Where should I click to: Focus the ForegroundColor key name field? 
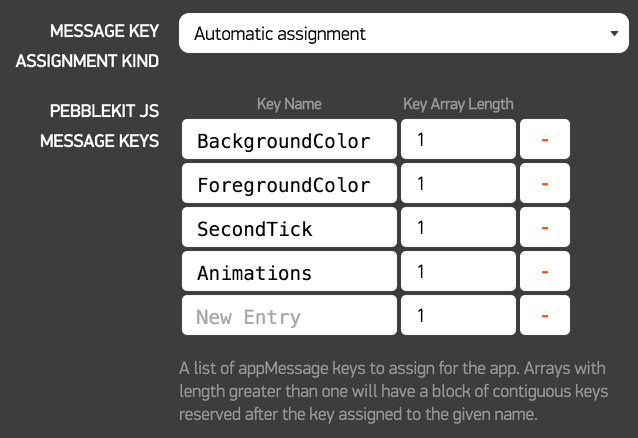click(289, 184)
